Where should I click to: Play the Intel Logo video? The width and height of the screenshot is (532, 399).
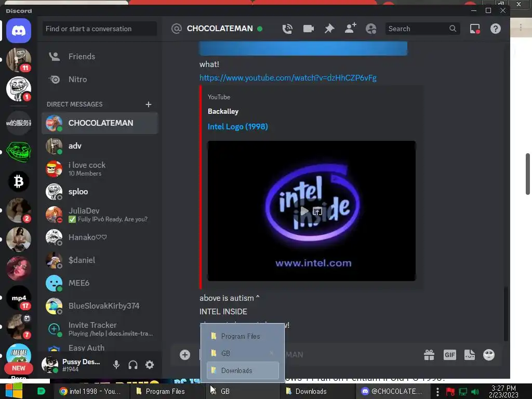click(x=304, y=211)
